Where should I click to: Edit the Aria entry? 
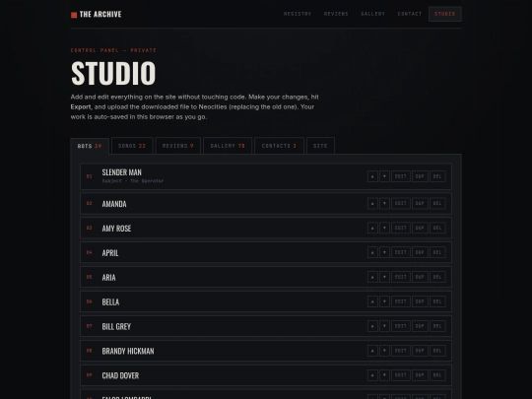coord(401,277)
